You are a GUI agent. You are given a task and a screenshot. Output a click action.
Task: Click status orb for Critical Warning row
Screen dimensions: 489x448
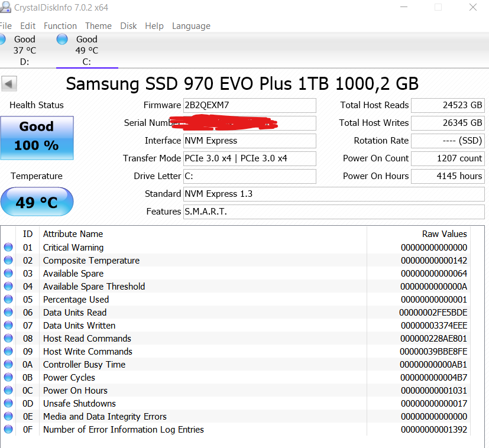(x=8, y=247)
